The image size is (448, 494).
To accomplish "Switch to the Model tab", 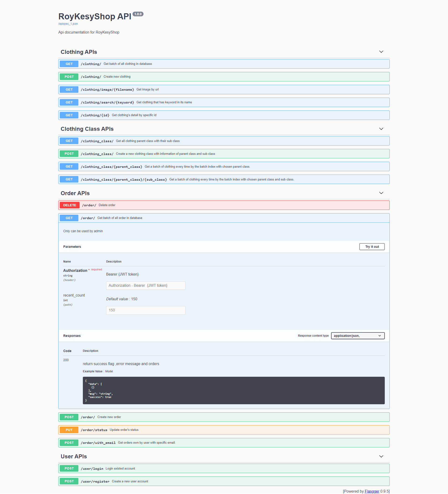I will click(x=109, y=371).
